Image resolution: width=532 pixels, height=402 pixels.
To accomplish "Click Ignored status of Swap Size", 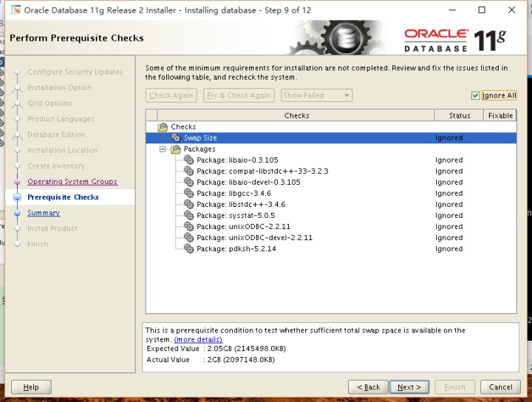I will tap(449, 137).
